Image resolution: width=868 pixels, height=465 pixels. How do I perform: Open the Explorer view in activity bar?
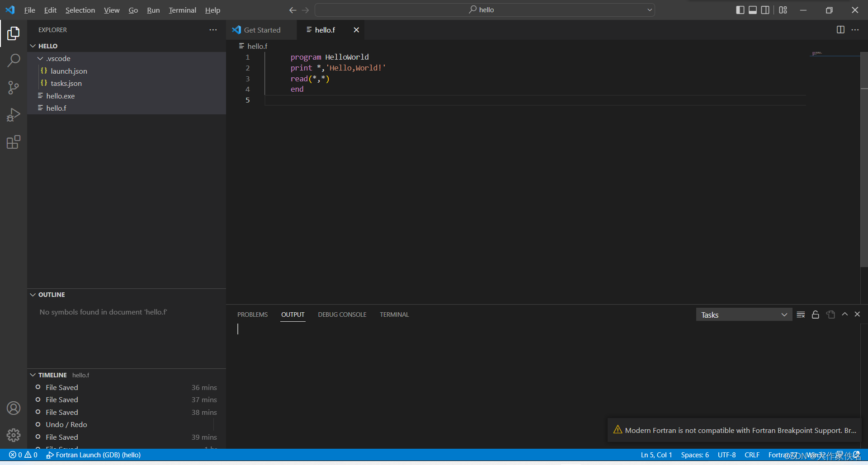pos(14,33)
